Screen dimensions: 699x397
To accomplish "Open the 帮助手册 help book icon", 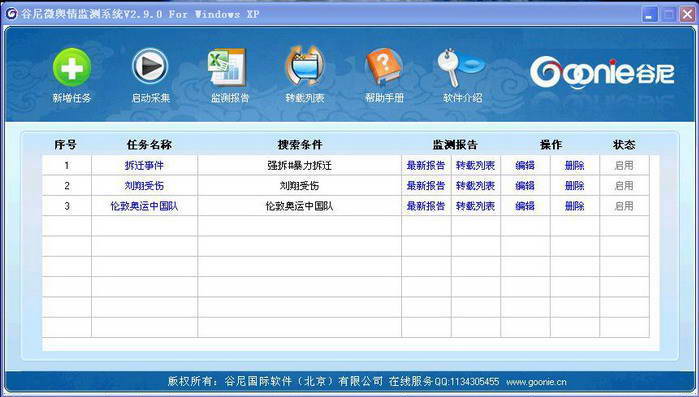I will pos(384,67).
